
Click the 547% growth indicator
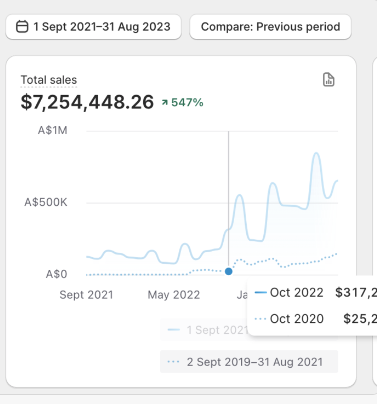pos(182,102)
